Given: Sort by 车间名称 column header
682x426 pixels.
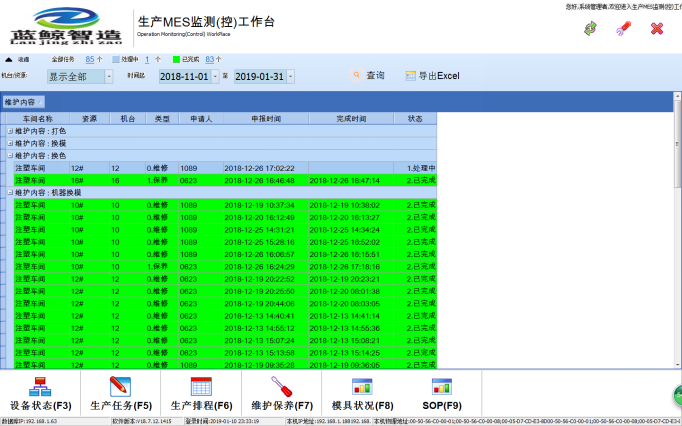Looking at the screenshot, I should (38, 119).
